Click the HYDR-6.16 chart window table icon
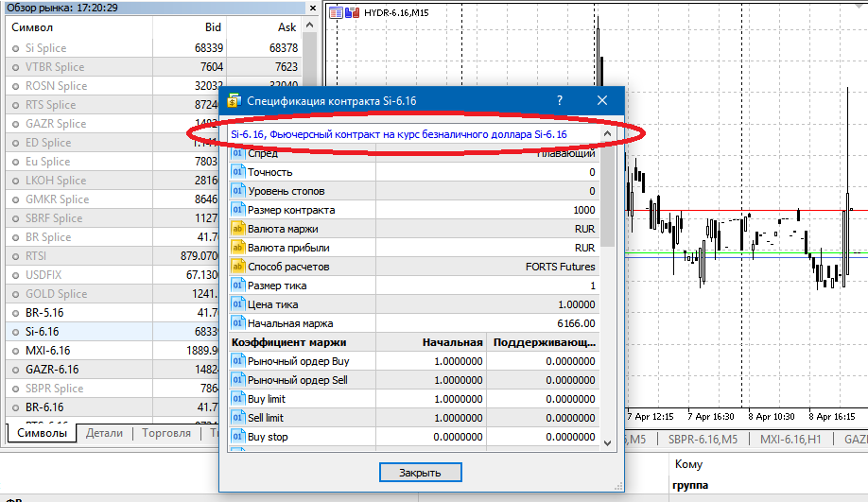The width and height of the screenshot is (868, 502). coord(336,12)
